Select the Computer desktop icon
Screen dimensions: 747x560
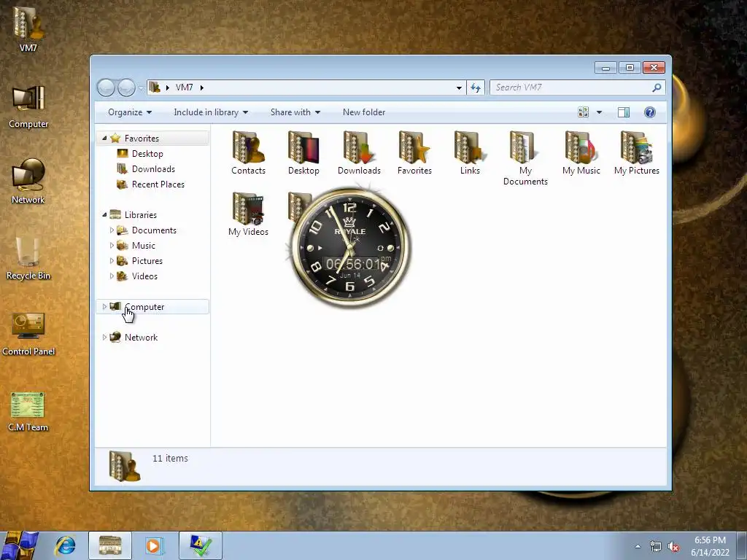tap(28, 106)
